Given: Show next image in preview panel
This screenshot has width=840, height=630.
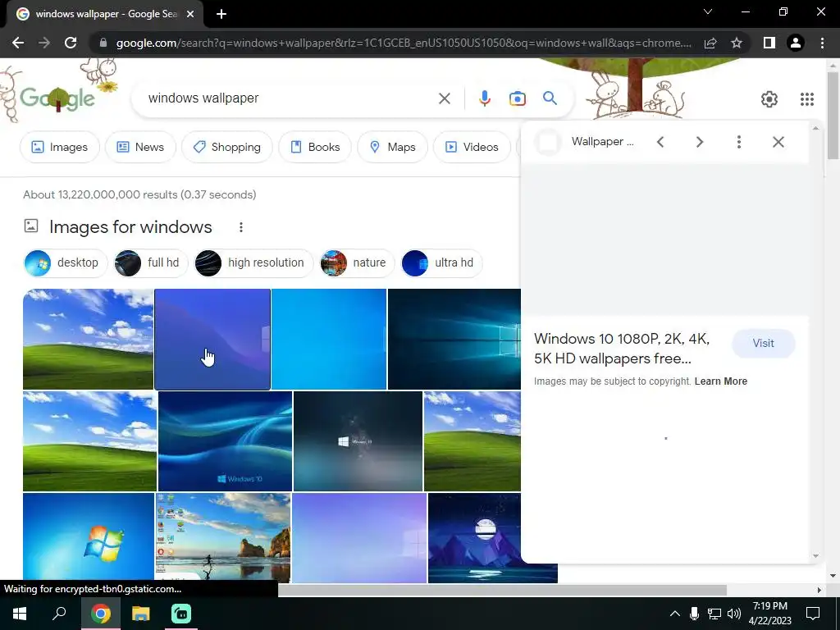Looking at the screenshot, I should click(x=699, y=142).
